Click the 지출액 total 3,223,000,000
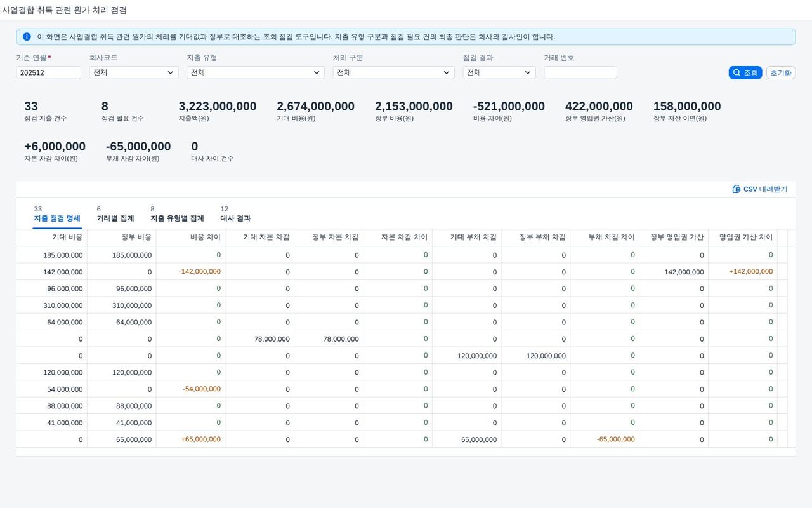Image resolution: width=812 pixels, height=508 pixels. tap(218, 106)
